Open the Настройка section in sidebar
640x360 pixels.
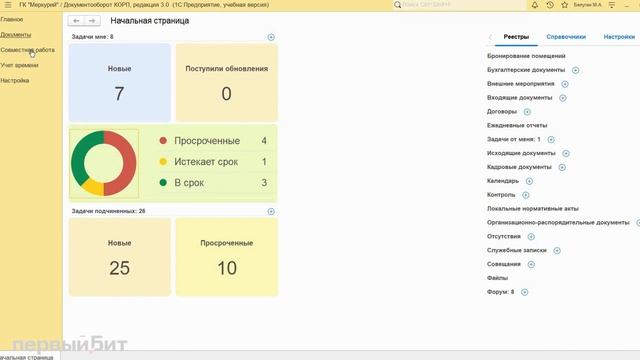15,80
